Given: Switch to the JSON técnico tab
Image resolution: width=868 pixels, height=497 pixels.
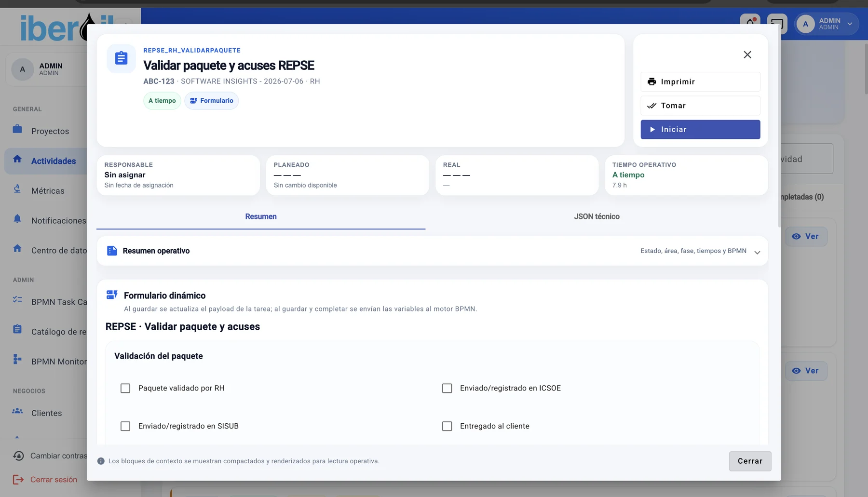Looking at the screenshot, I should click(597, 216).
